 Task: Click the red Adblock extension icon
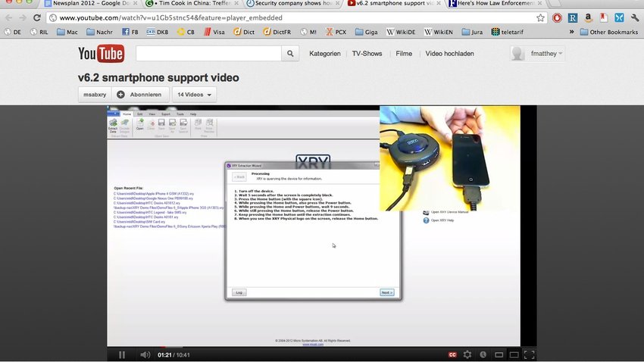pyautogui.click(x=557, y=17)
